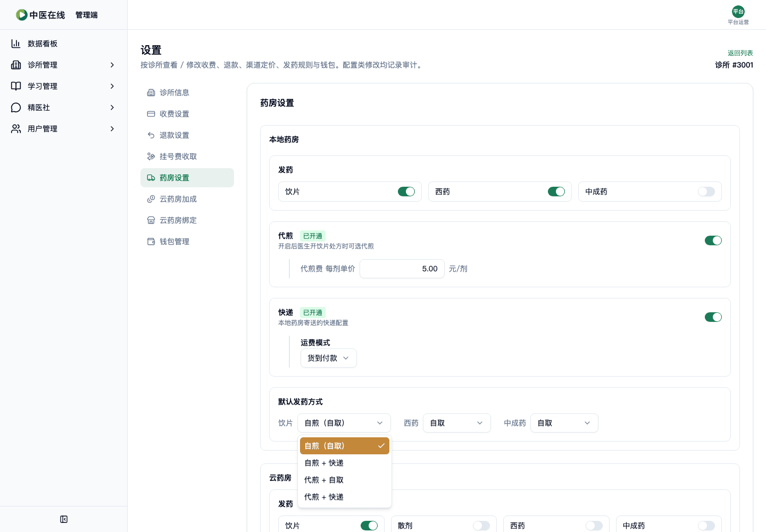Screen dimensions: 766x532
Task: Click the 快递 已开通 status badge
Action: pos(313,312)
